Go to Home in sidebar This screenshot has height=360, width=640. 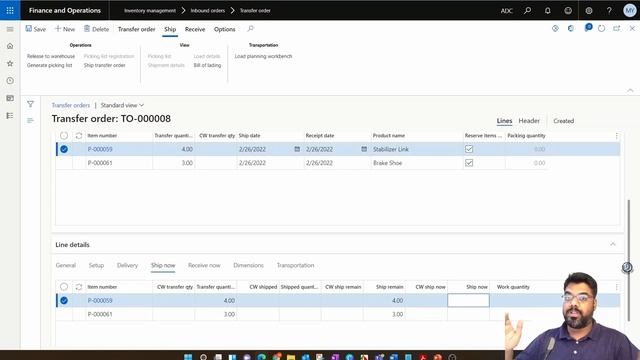10,46
